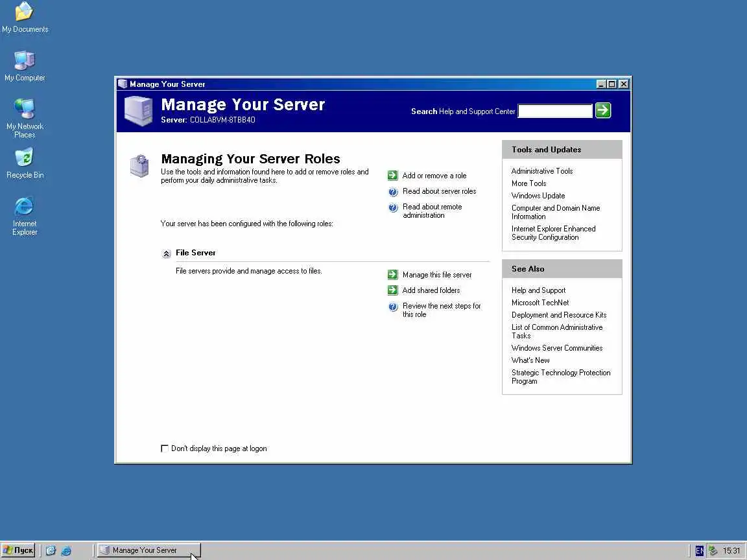
Task: Open Help and Support link
Action: [538, 290]
